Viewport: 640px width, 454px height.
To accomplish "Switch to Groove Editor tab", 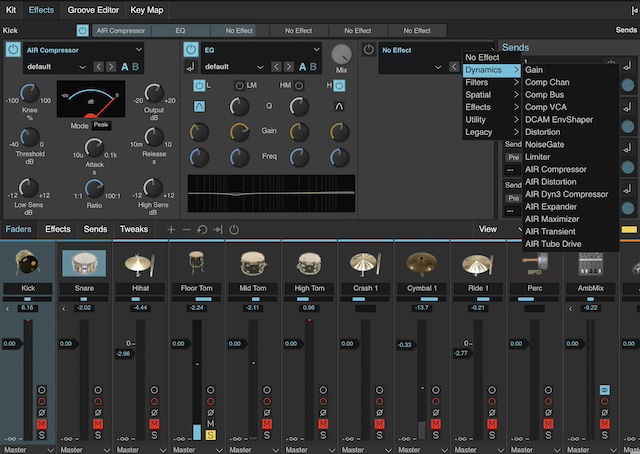I will click(x=93, y=9).
